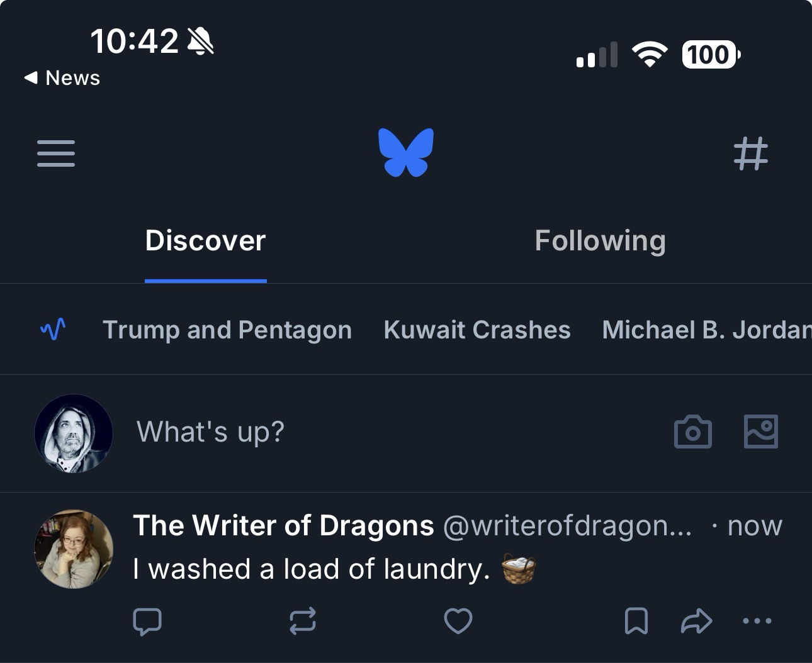Open The Writer of Dragons' profile avatar
812x663 pixels.
[x=74, y=549]
